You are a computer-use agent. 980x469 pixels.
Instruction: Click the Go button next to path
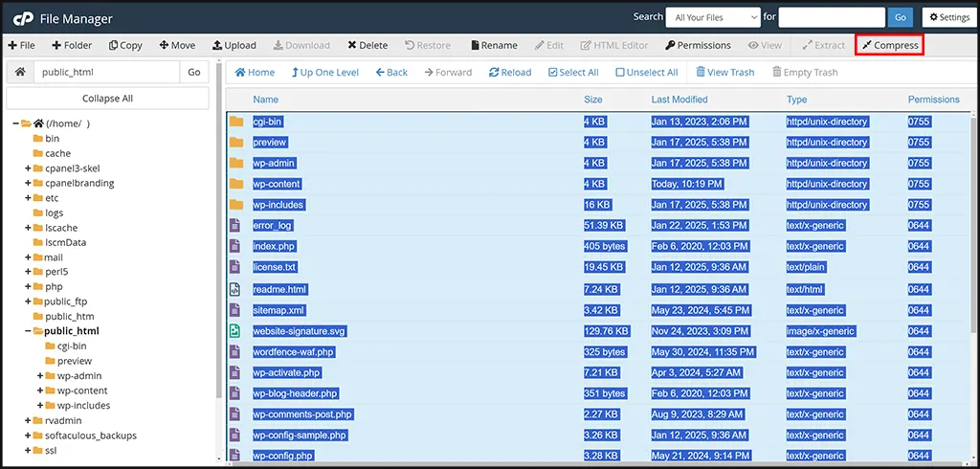tap(194, 72)
